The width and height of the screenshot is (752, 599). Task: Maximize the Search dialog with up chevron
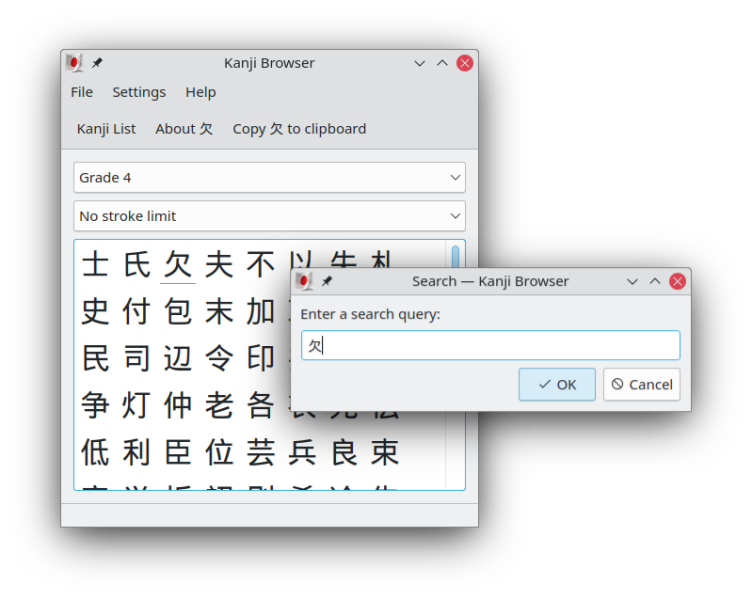pyautogui.click(x=655, y=282)
